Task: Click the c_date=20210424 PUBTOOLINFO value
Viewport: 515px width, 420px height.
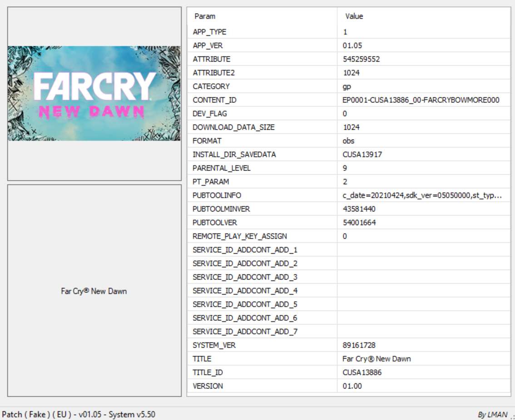Action: (x=422, y=195)
